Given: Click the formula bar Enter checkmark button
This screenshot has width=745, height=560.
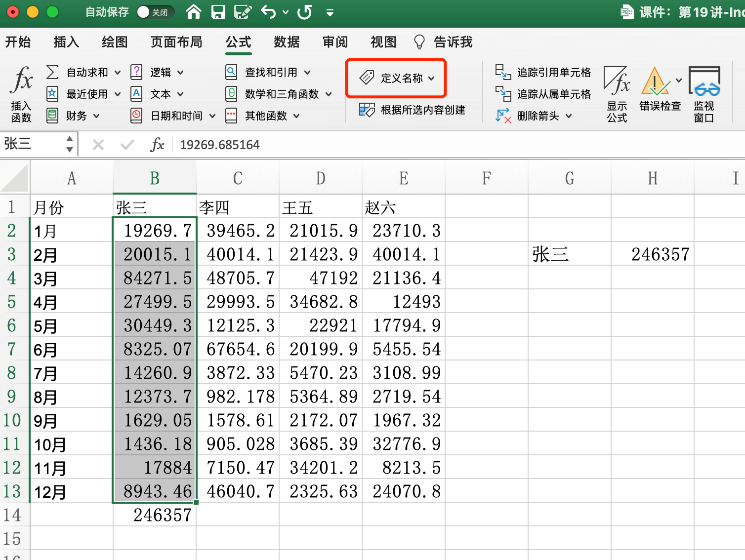Looking at the screenshot, I should pos(127,145).
